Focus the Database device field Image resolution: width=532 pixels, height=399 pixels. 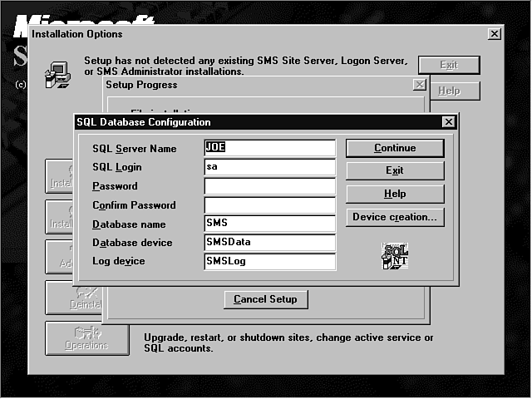click(269, 243)
